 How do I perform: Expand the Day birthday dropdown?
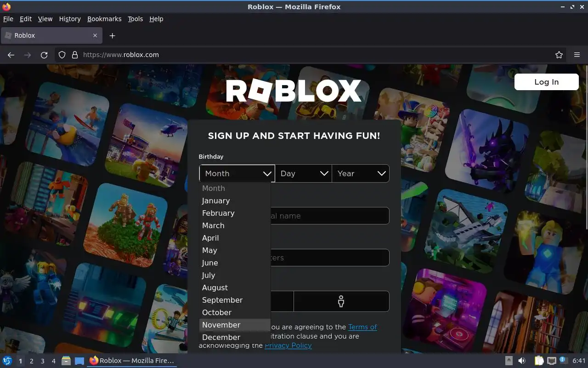pos(303,173)
